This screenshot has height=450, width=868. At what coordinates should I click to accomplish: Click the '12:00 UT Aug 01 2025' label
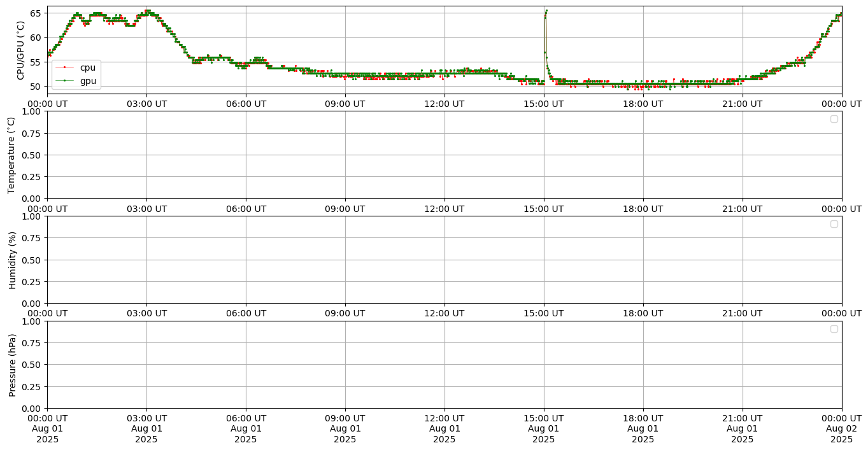pyautogui.click(x=445, y=429)
